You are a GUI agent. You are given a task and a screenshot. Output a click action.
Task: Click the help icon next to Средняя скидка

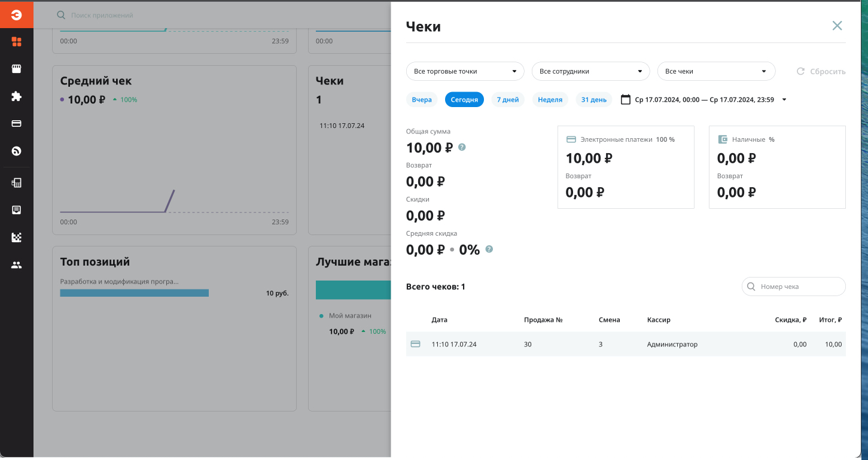(489, 249)
